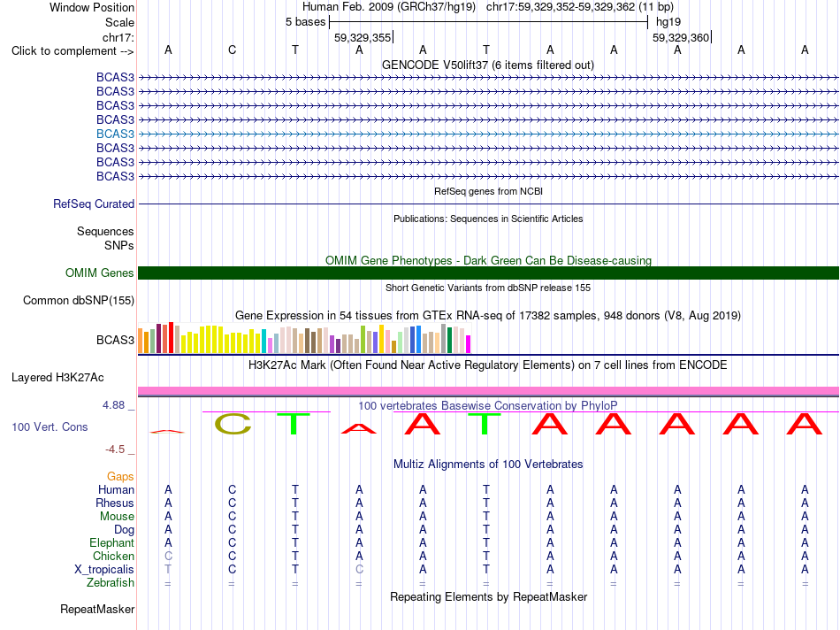
Task: Click 'Repeating Elements by RepeatMasker' title
Action: point(488,596)
